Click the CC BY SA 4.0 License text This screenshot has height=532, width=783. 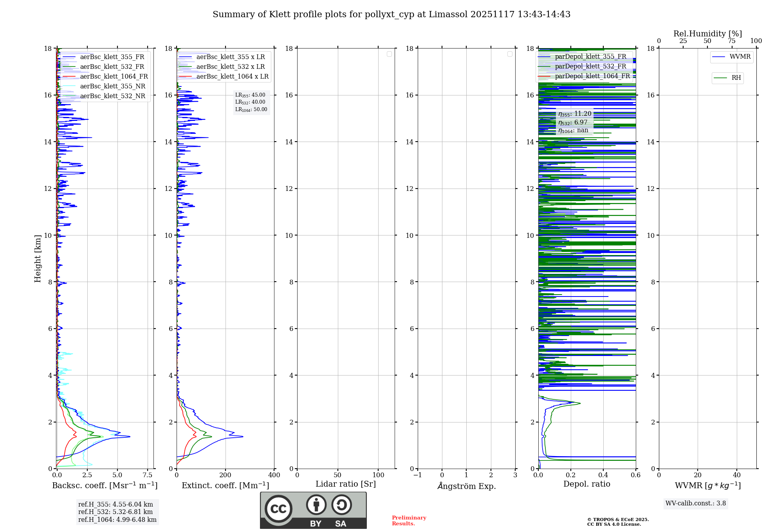tap(614, 524)
